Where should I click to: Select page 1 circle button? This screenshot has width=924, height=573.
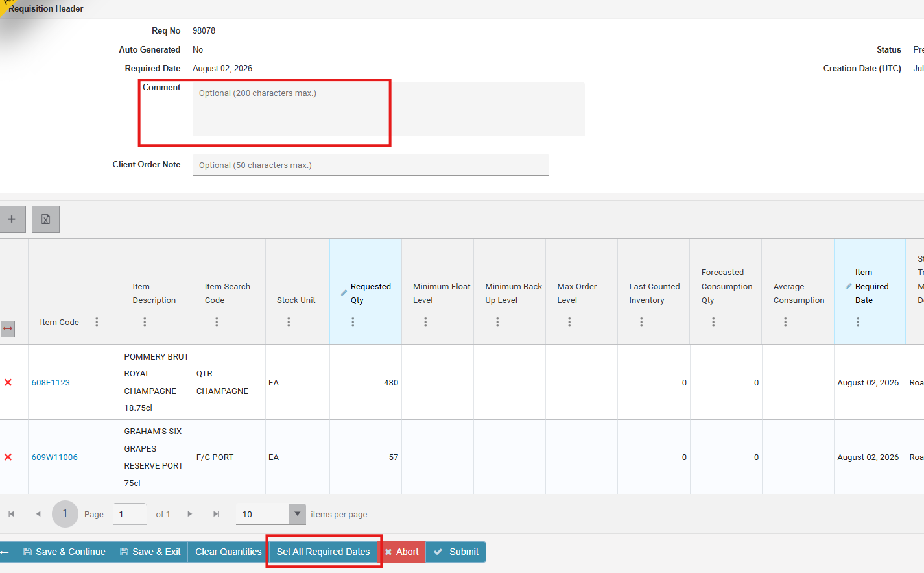[x=65, y=514]
